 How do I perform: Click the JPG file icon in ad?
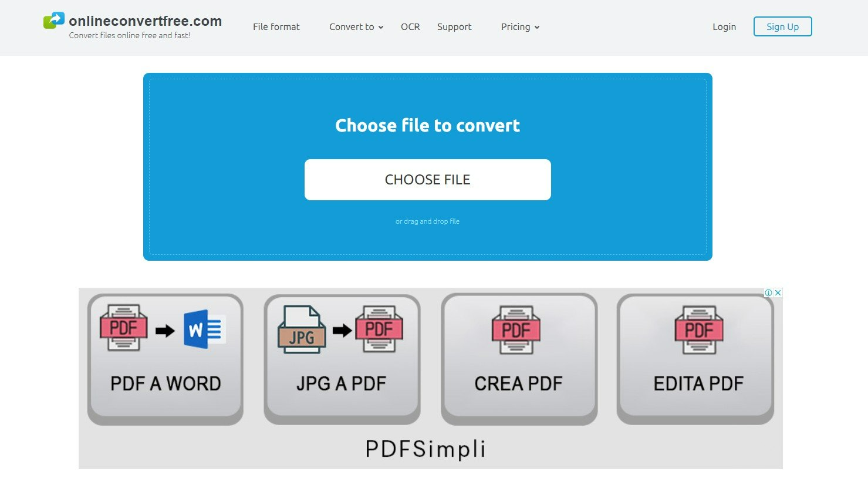[301, 330]
